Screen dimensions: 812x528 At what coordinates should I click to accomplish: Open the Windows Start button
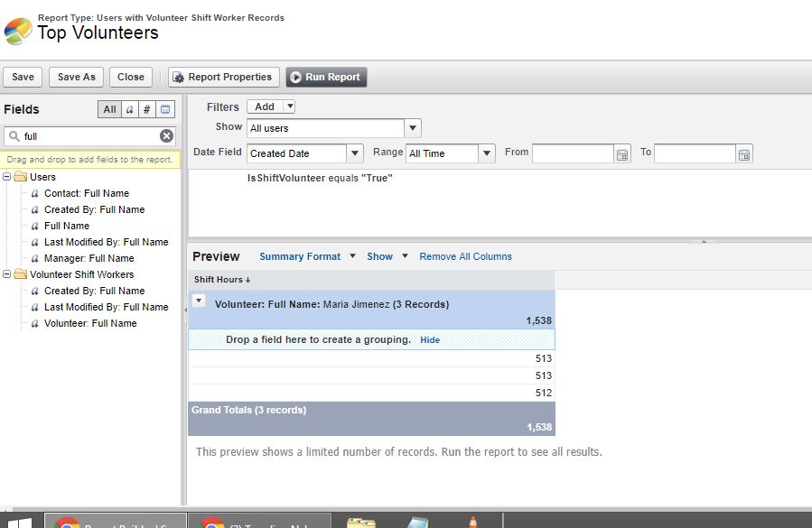coord(19,523)
